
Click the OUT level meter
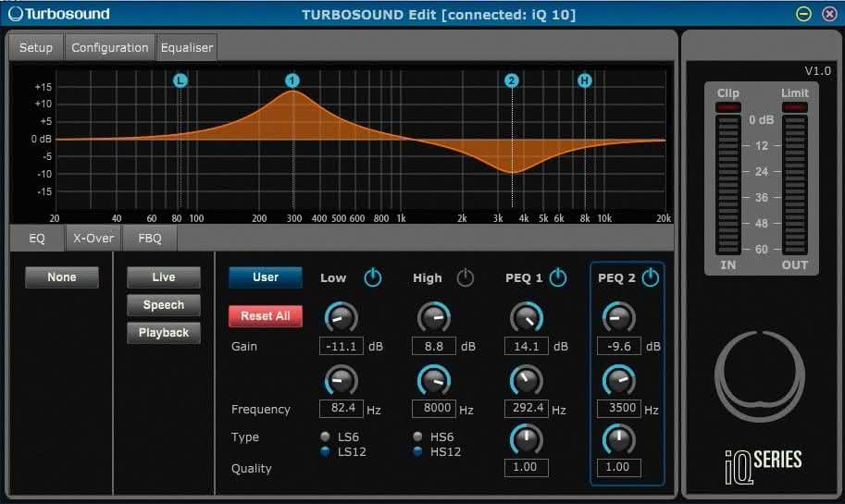tap(794, 185)
